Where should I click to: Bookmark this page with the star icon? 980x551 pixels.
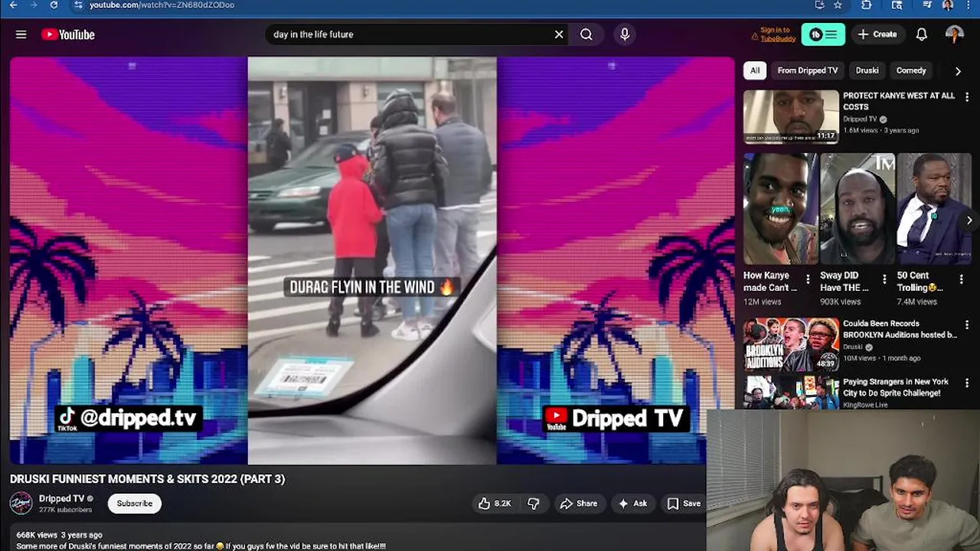pyautogui.click(x=838, y=5)
